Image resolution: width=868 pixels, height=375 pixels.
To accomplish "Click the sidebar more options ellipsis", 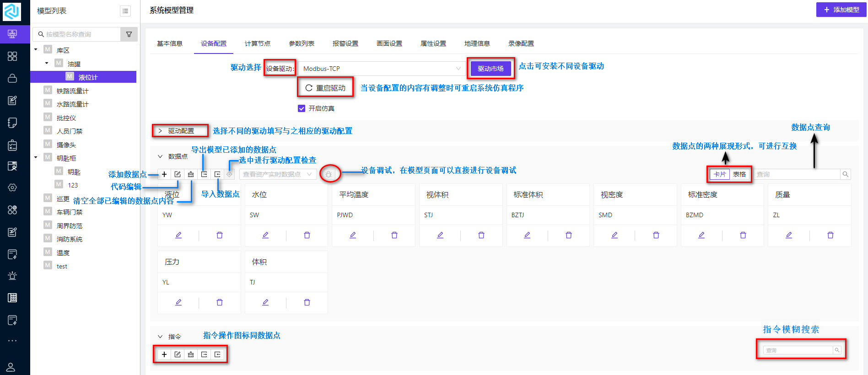I will (x=12, y=341).
